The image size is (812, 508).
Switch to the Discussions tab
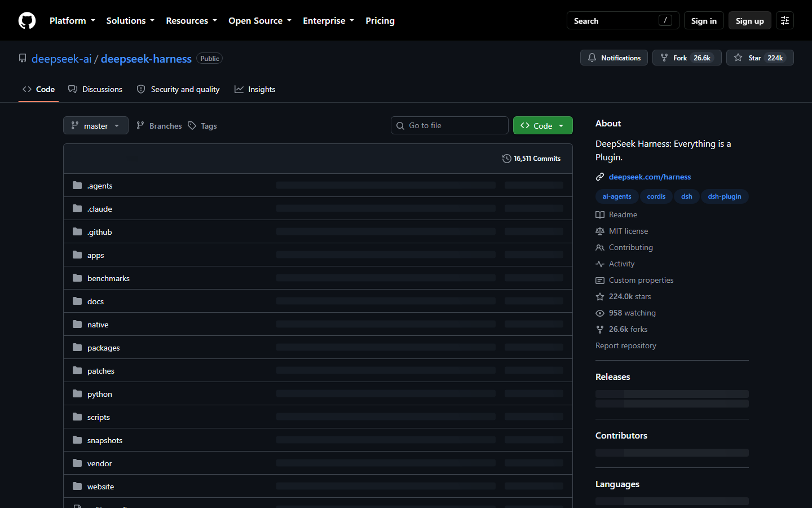pyautogui.click(x=95, y=90)
